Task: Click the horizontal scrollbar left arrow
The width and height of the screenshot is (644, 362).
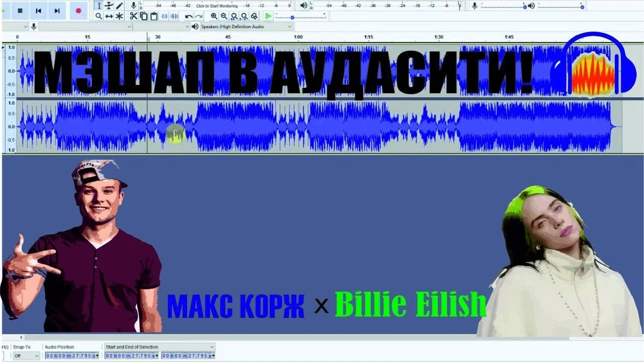Action: [x=21, y=337]
